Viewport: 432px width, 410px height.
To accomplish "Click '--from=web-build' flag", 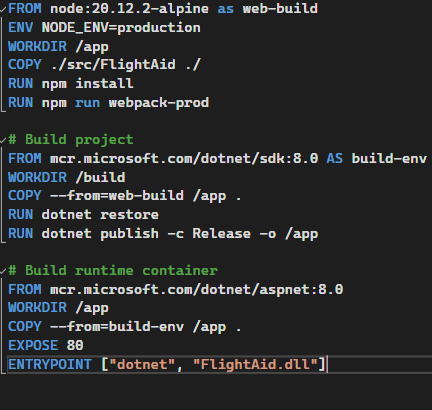I will click(117, 196).
